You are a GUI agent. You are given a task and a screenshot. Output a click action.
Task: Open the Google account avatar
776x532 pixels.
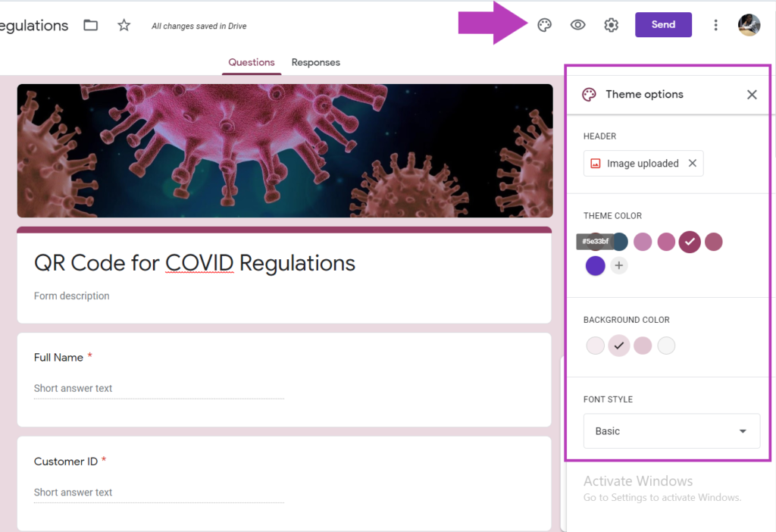pos(749,25)
